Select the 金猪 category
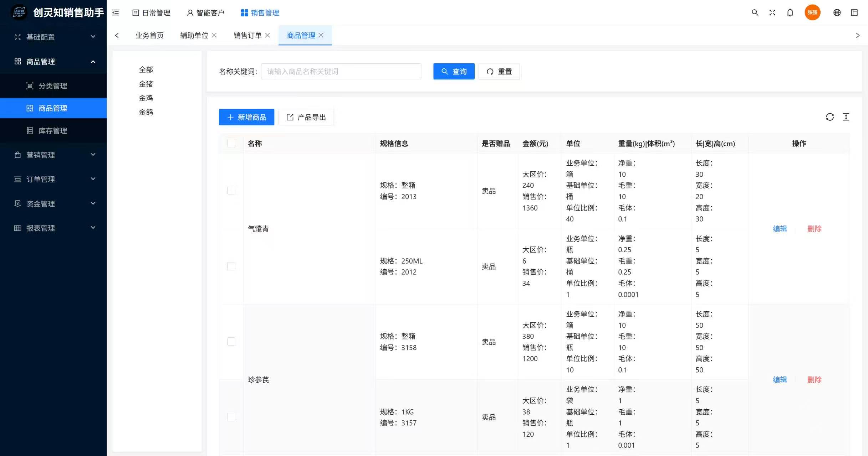The height and width of the screenshot is (456, 868). 146,84
